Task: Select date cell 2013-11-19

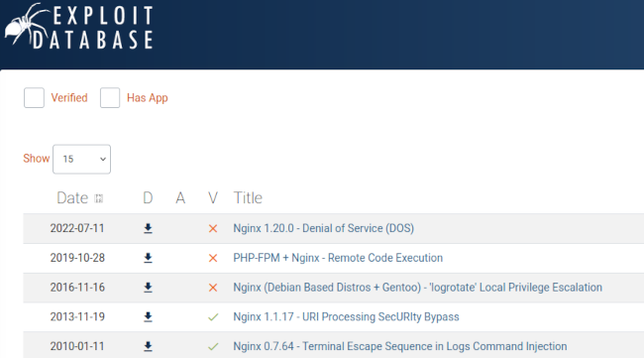Action: tap(77, 317)
